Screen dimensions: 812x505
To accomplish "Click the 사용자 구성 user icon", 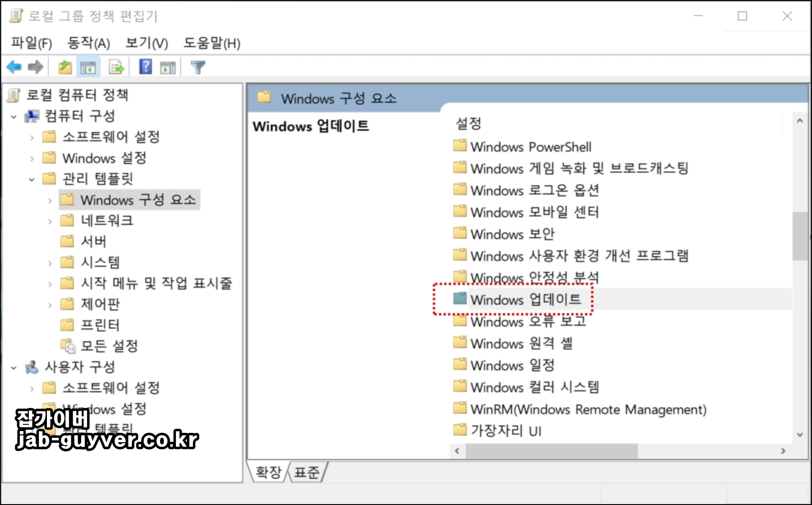I will pyautogui.click(x=32, y=367).
